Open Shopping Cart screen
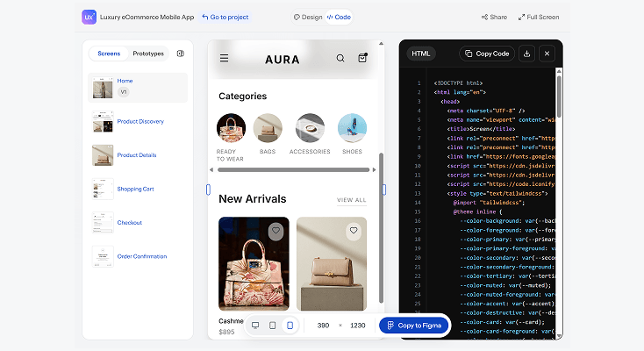Image resolution: width=644 pixels, height=351 pixels. tap(135, 189)
